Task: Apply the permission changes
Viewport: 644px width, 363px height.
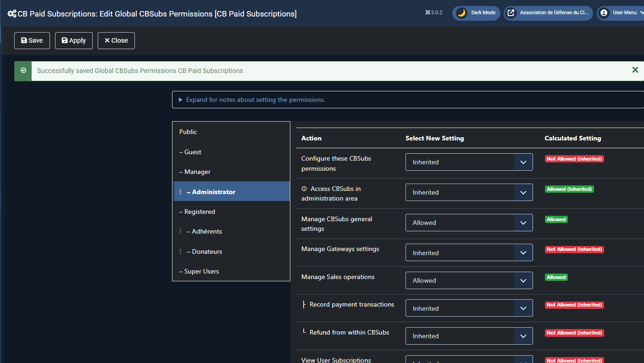Action: (74, 40)
